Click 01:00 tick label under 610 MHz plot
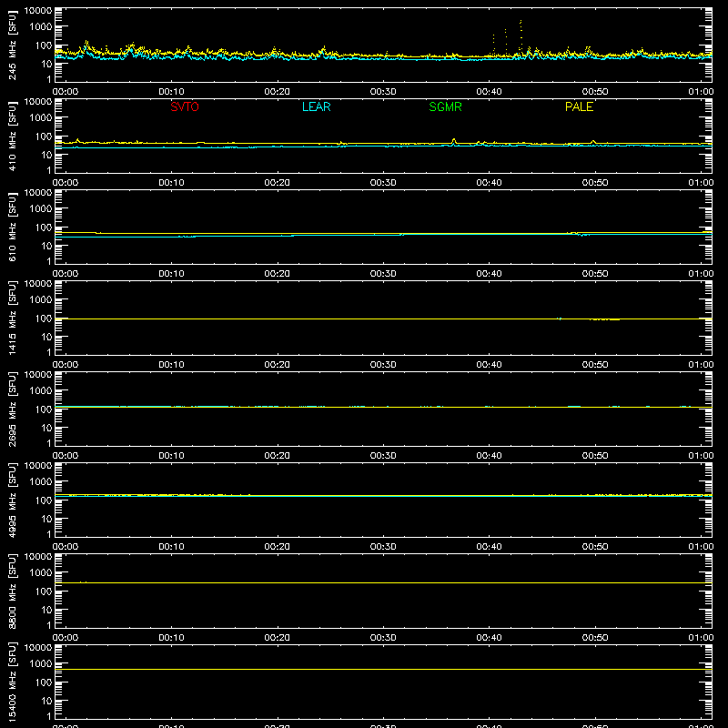 coord(701,274)
